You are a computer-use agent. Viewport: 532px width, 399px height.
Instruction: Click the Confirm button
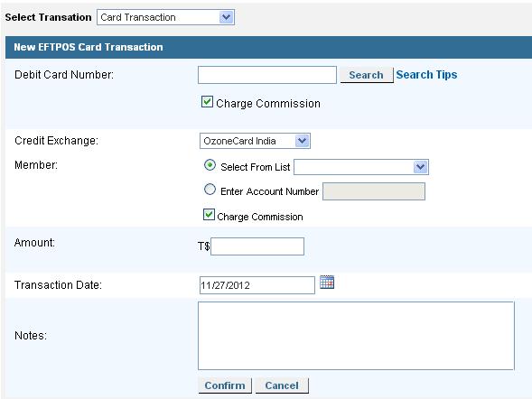click(x=225, y=385)
